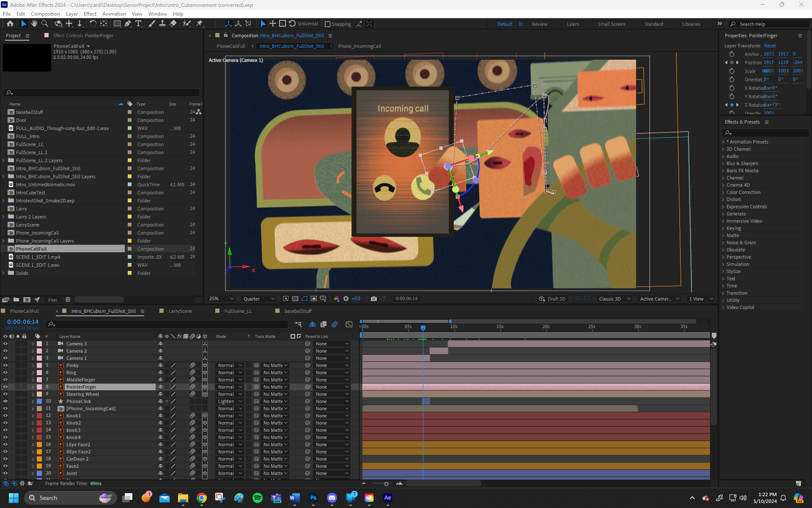Image resolution: width=812 pixels, height=508 pixels.
Task: Hide the PointerFinger layer with eye icon
Action: tap(5, 387)
